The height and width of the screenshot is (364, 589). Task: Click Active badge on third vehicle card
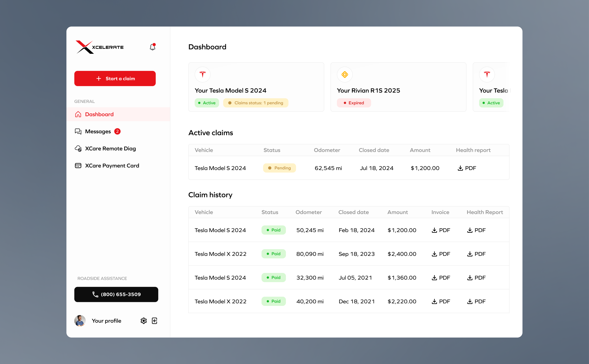pyautogui.click(x=491, y=103)
